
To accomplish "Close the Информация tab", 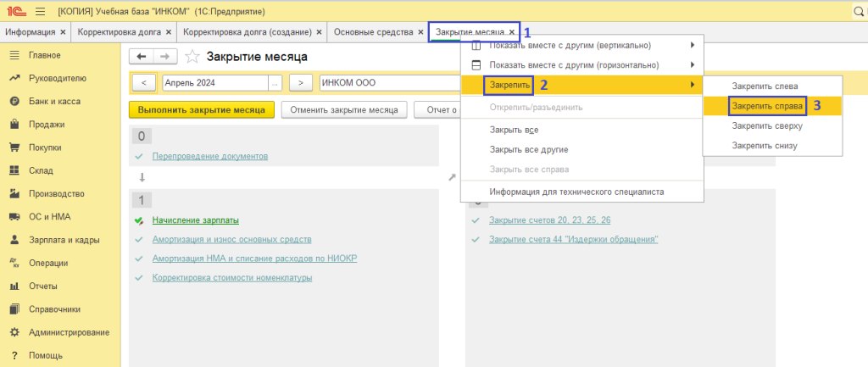I will click(x=62, y=32).
